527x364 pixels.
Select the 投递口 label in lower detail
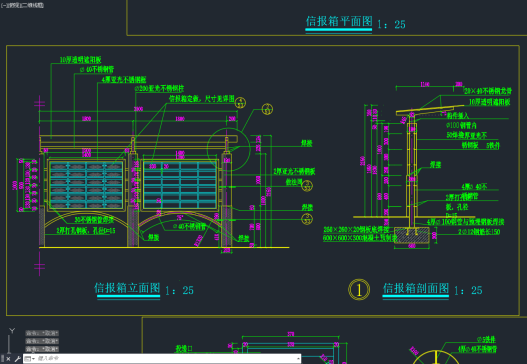pyautogui.click(x=184, y=349)
